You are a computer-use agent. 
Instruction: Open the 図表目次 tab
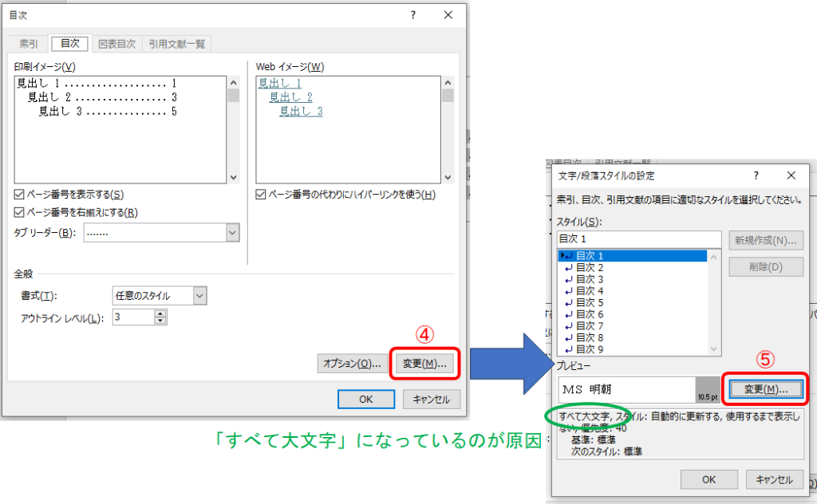[x=116, y=44]
